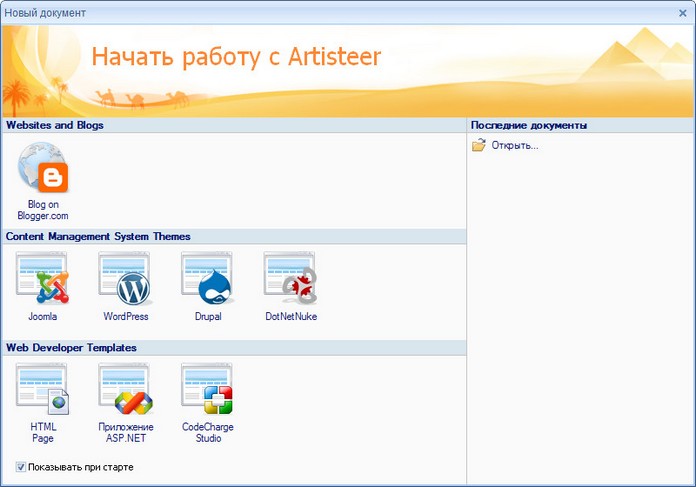The height and width of the screenshot is (487, 696).
Task: Click the Joomla text label
Action: 42,317
